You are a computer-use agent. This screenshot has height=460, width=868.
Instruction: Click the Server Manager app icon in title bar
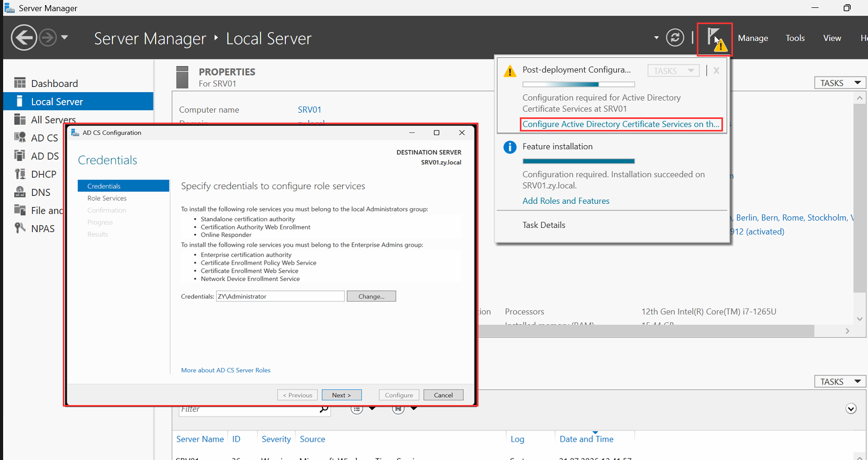click(9, 8)
